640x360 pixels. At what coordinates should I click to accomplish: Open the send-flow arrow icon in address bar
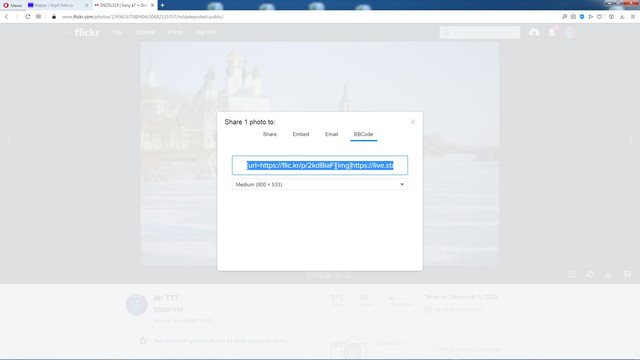(x=591, y=17)
